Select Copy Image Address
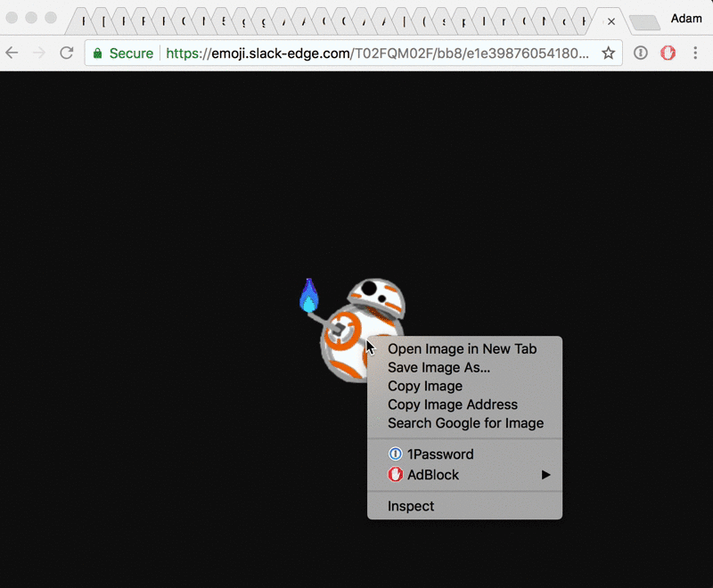The height and width of the screenshot is (588, 713). point(464,404)
